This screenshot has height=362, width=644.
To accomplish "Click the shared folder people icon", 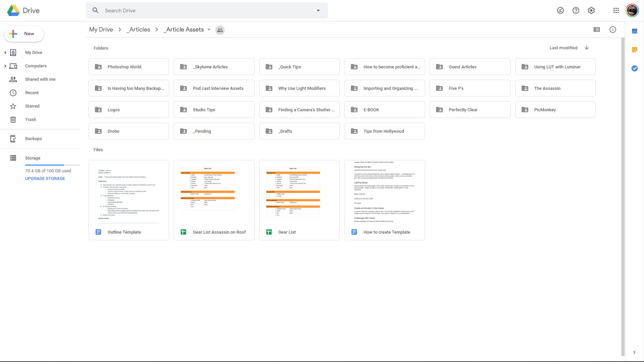I will [220, 30].
